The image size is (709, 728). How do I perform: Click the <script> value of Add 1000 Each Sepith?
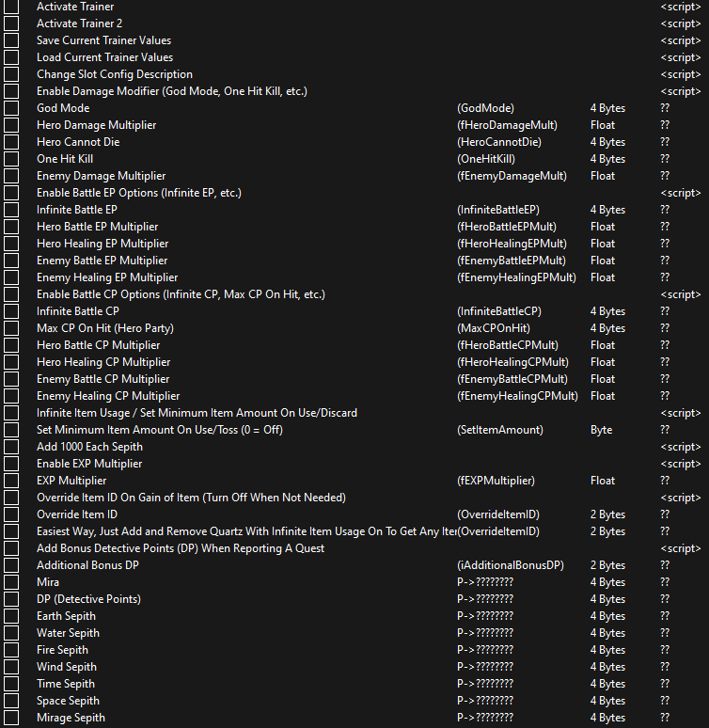click(x=681, y=447)
